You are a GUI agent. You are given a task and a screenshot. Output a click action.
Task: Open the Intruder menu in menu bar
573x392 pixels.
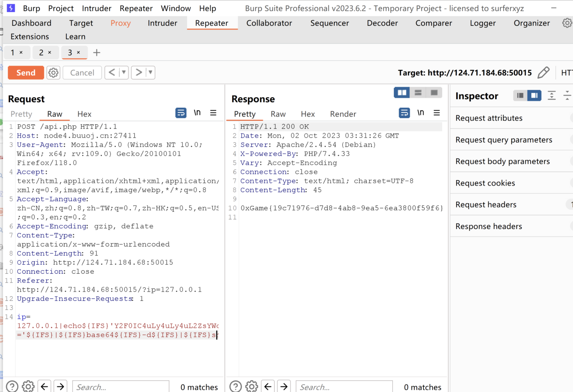click(96, 8)
